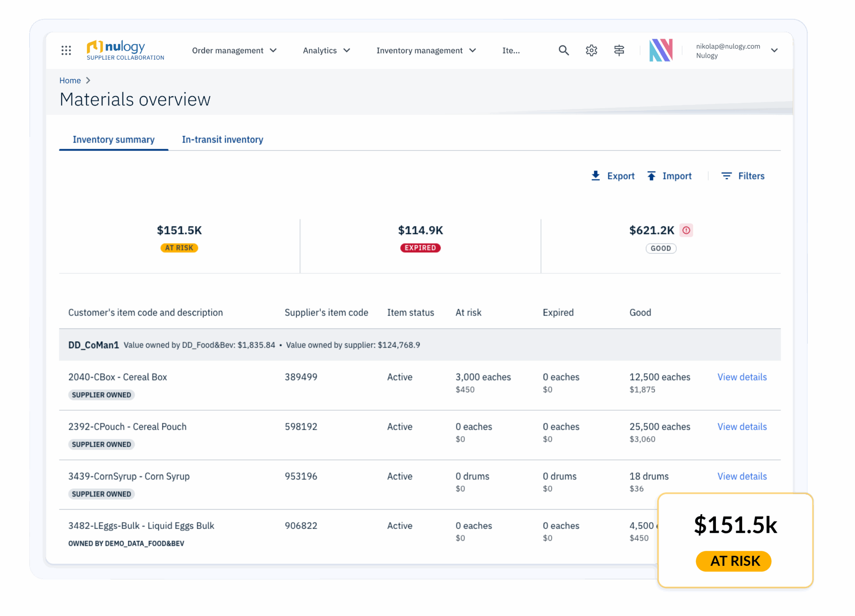Open the search magnifier icon
Screen dimensions: 855x616
click(564, 51)
